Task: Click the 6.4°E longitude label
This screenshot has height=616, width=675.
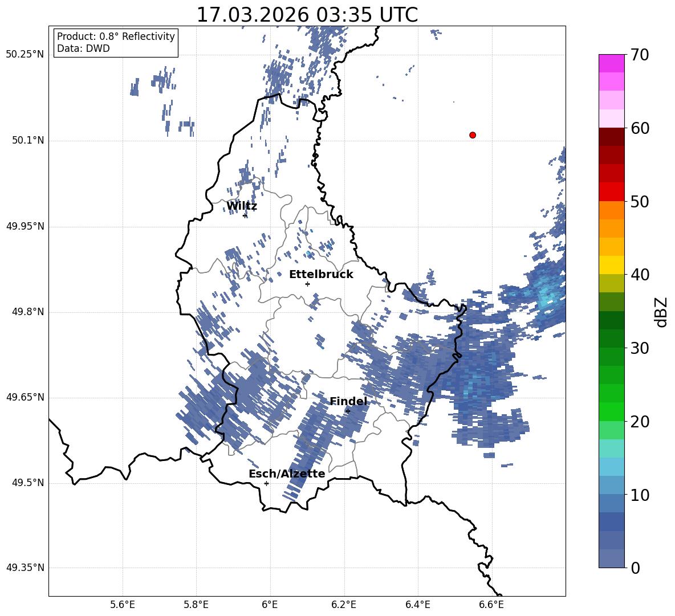Action: 417,605
